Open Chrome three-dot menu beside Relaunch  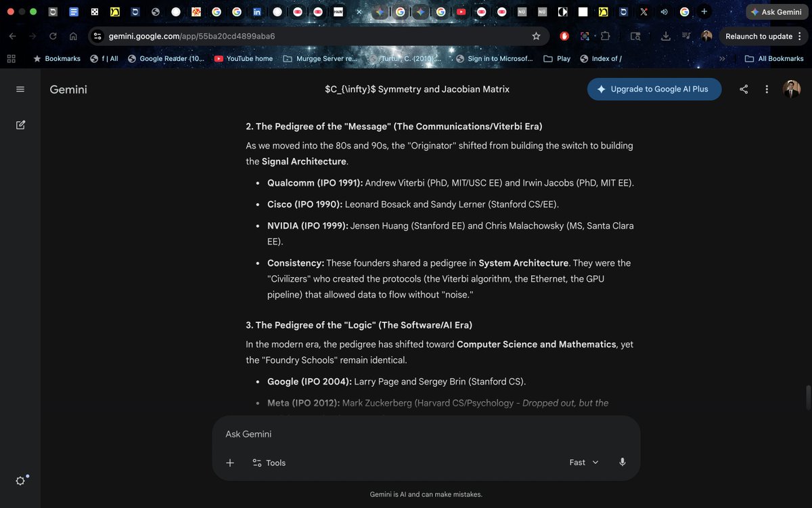(800, 36)
